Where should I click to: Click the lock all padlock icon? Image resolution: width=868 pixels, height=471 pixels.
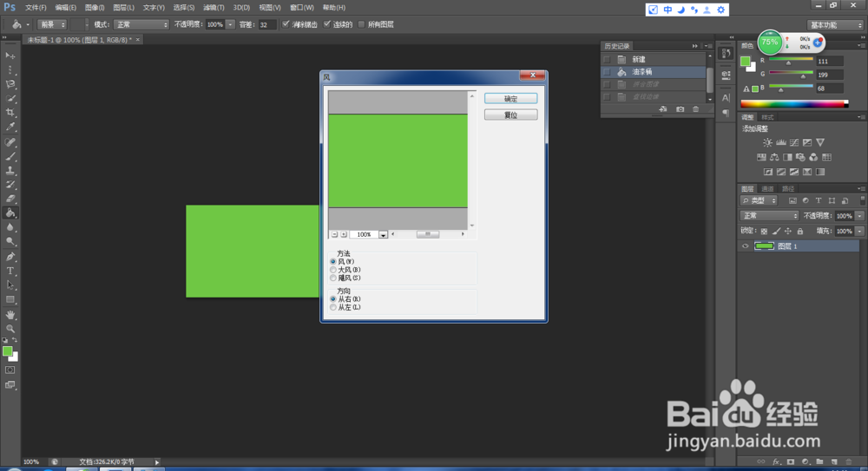click(800, 232)
